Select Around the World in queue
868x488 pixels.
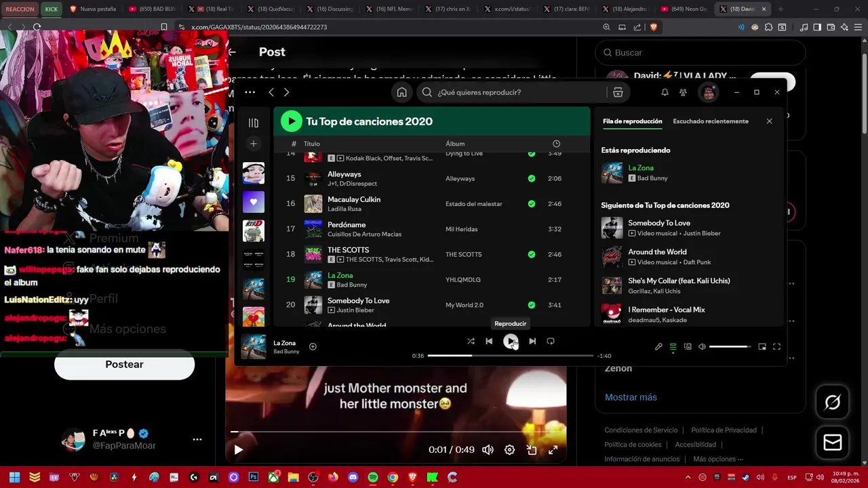[x=689, y=257]
